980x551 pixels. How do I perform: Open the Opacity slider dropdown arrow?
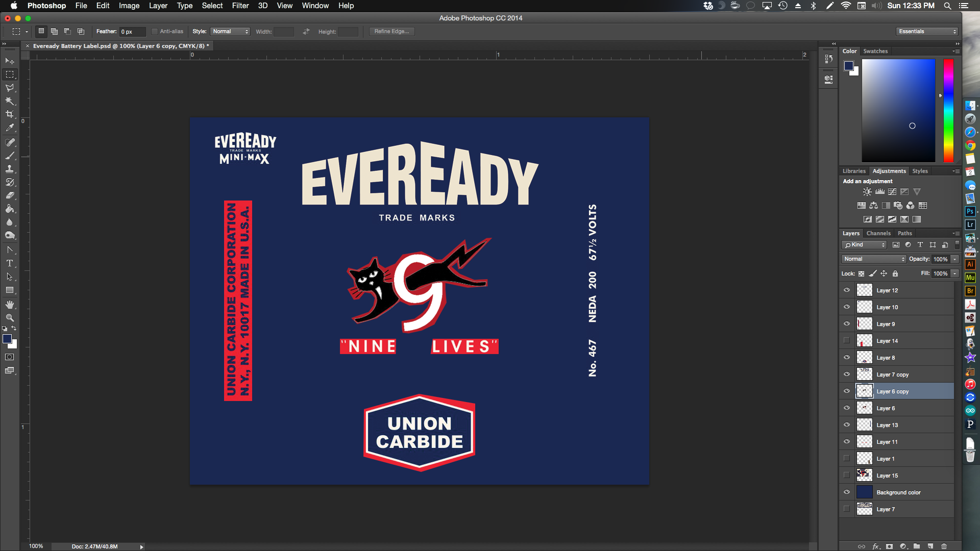pos(954,259)
